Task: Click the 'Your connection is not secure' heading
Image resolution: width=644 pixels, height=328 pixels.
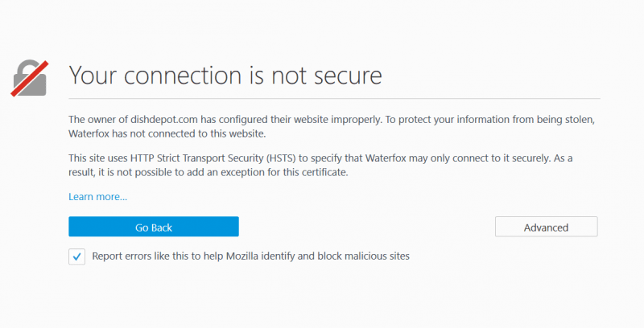Action: pyautogui.click(x=225, y=76)
